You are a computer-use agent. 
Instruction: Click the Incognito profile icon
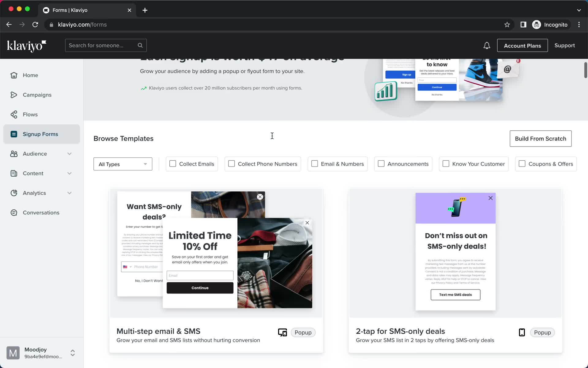537,25
